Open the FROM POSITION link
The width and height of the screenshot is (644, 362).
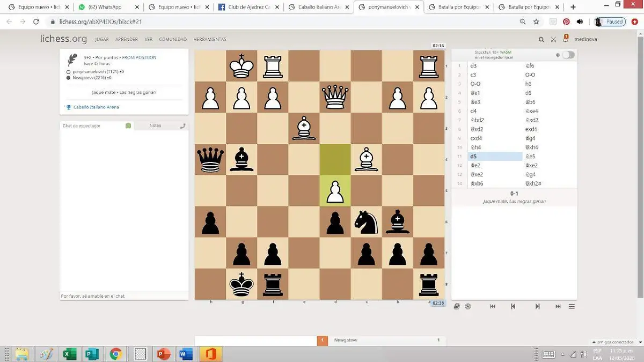(140, 57)
